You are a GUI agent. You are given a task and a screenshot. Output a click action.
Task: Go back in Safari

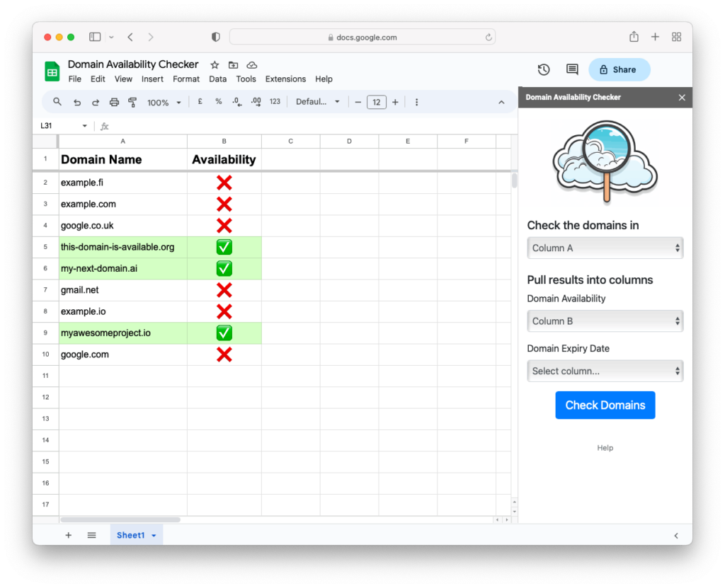point(130,37)
